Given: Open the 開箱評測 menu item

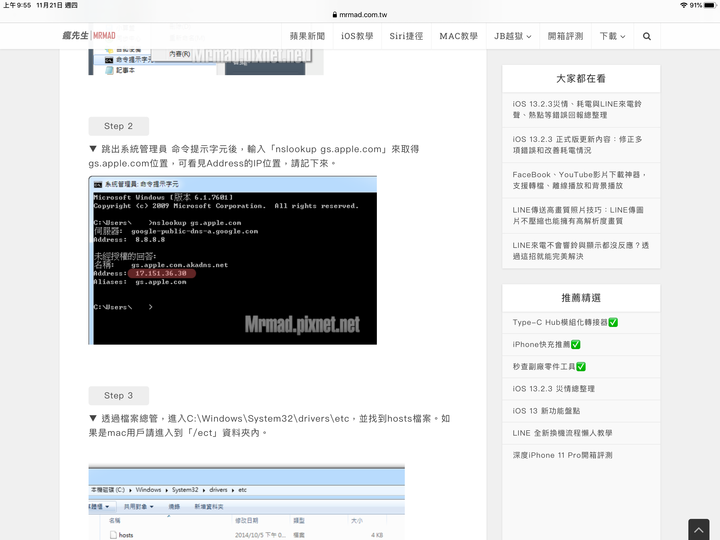Looking at the screenshot, I should 565,36.
